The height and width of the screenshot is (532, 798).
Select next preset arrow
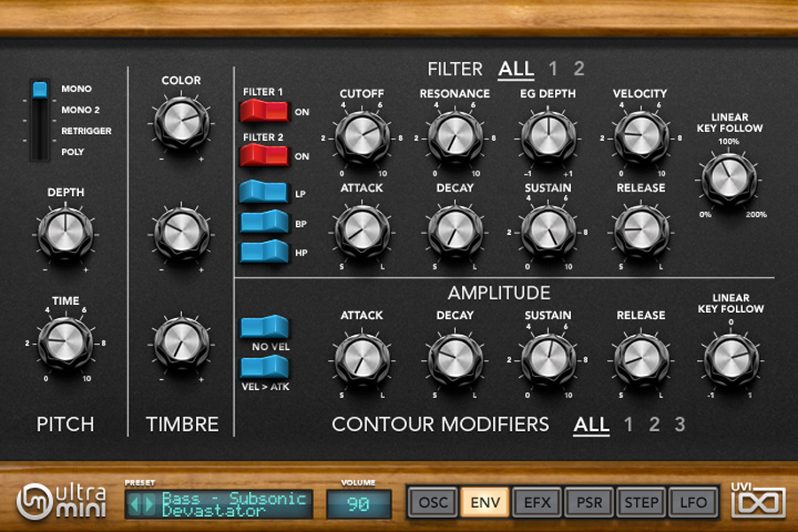[x=149, y=505]
